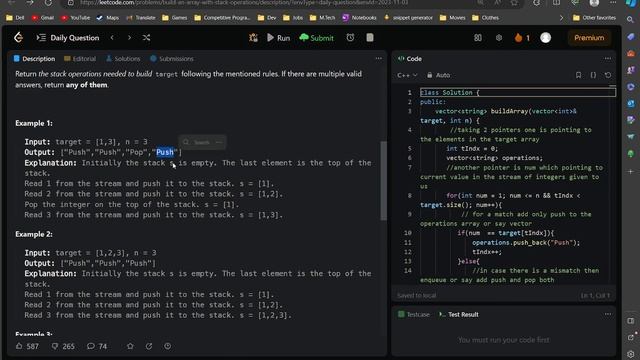Open the Translate bookmark

click(141, 18)
